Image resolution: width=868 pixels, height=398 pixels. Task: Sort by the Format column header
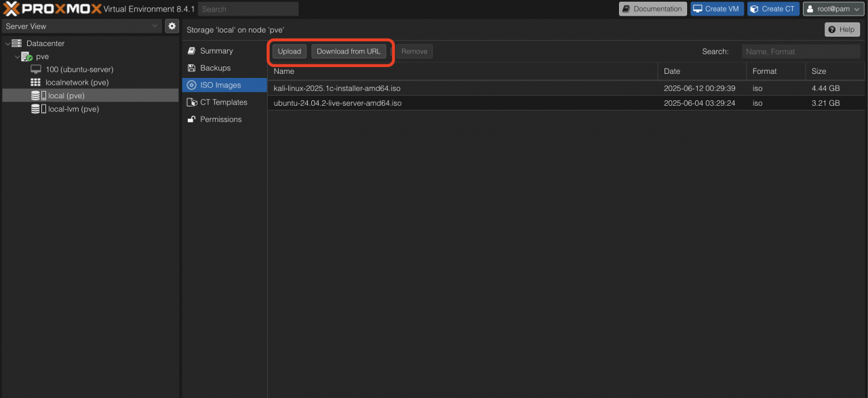tap(776, 71)
